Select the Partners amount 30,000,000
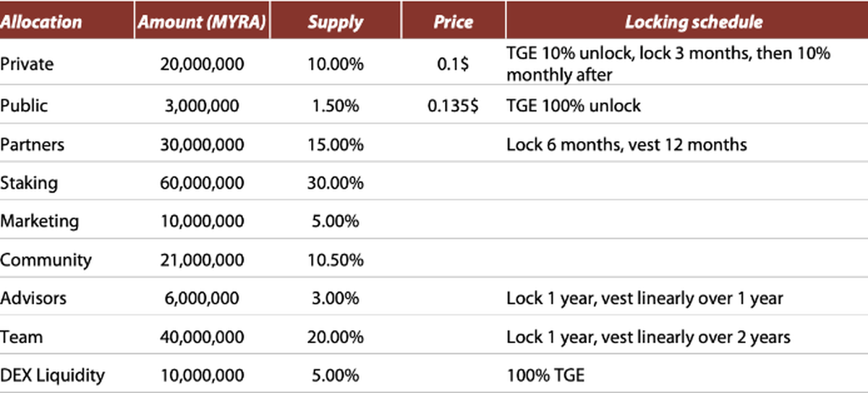This screenshot has height=393, width=868. click(x=202, y=144)
